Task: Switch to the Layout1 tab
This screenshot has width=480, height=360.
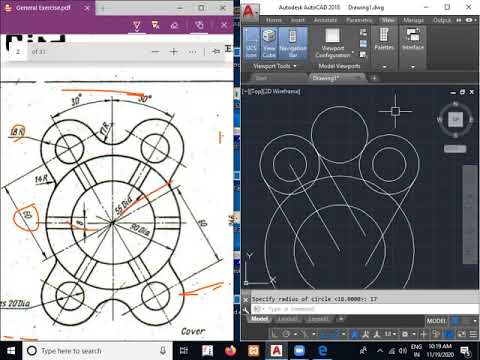Action: coord(287,319)
